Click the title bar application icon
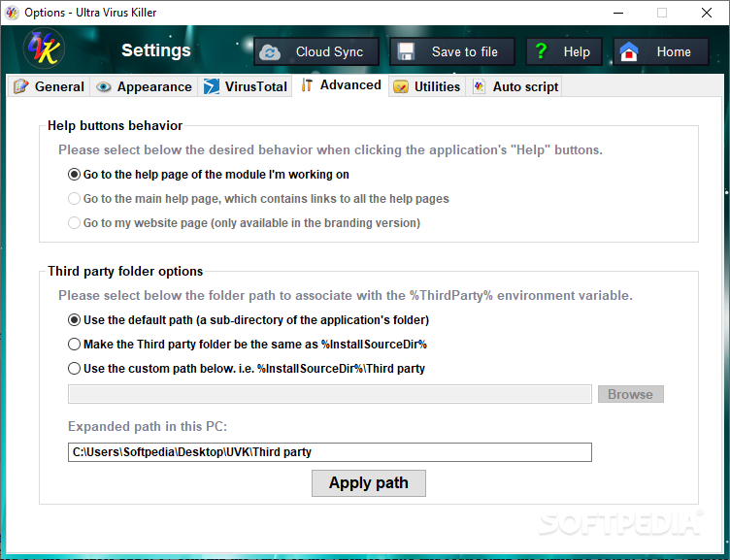 12,13
